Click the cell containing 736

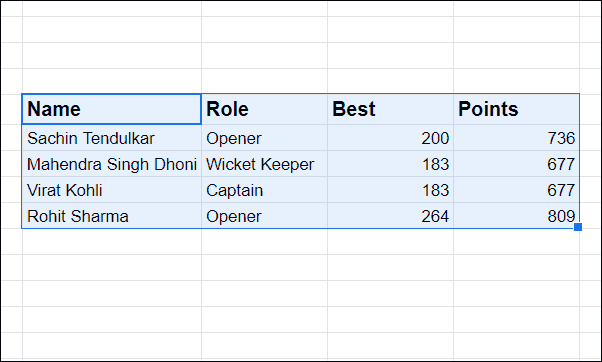click(x=516, y=138)
